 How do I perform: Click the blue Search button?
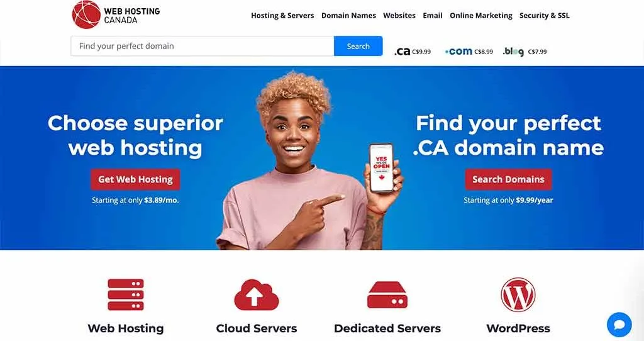point(358,46)
